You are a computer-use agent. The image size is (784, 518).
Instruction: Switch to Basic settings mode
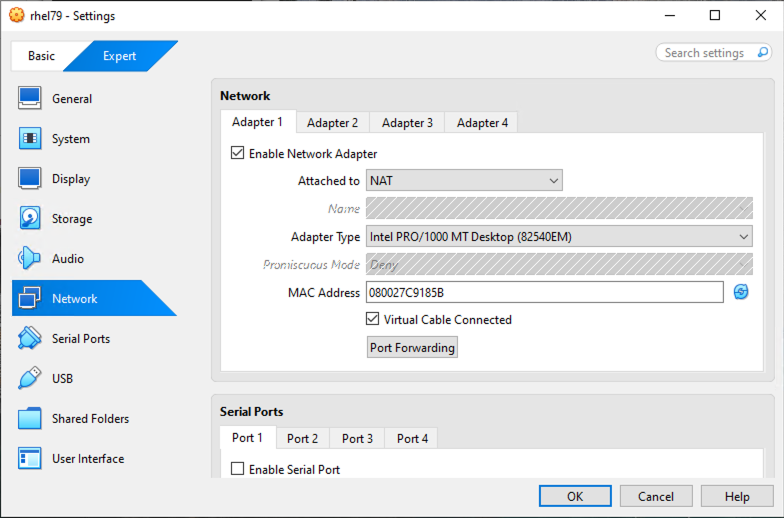tap(41, 56)
